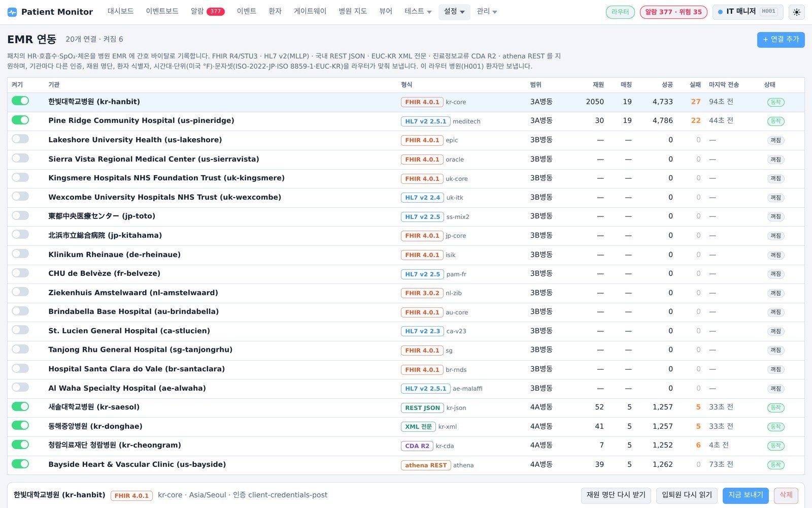Open the 관리 dropdown menu

point(487,12)
